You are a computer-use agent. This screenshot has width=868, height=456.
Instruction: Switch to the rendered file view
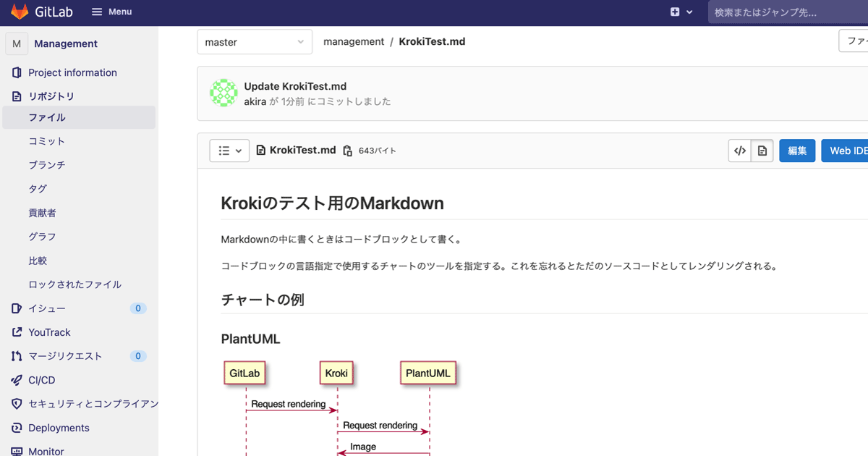coord(762,151)
